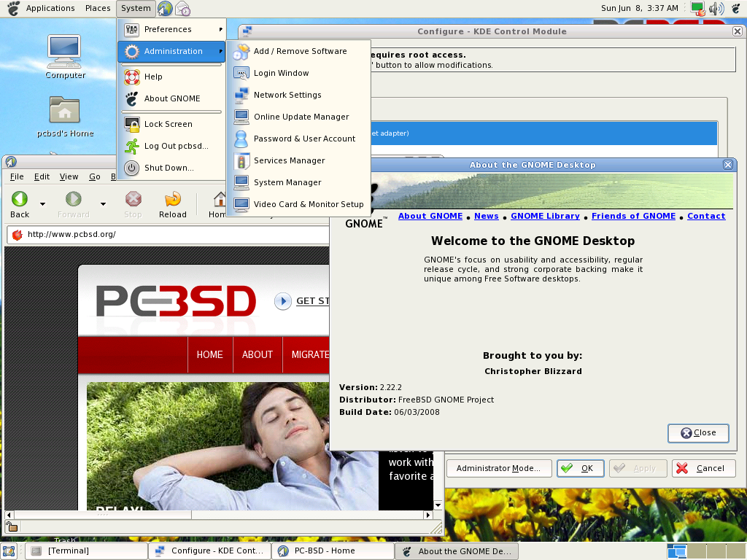Expand the Forward history dropdown arrow
The width and height of the screenshot is (747, 560).
103,204
